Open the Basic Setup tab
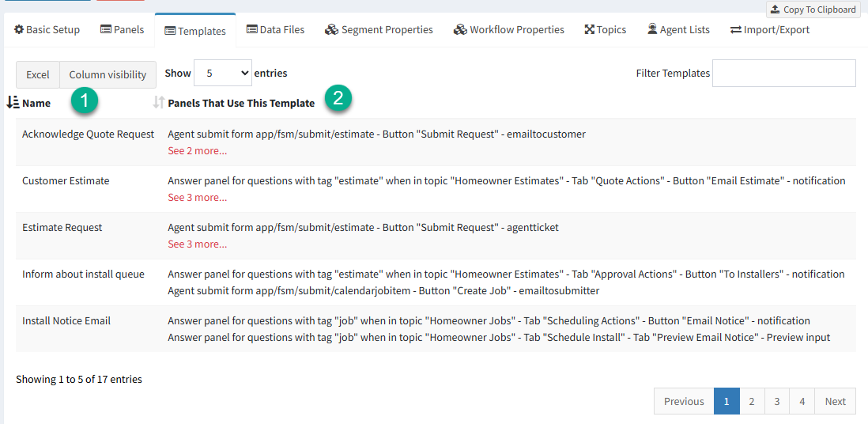Viewport: 868px width, 424px height. (x=47, y=29)
